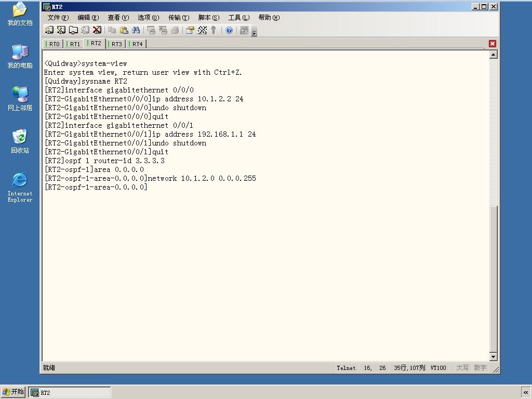532x399 pixels.
Task: Click the Print Setup gray printer icon
Action: click(175, 30)
